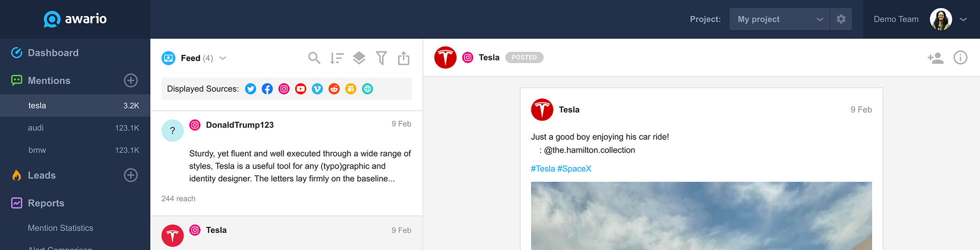This screenshot has height=250, width=980.
Task: Click Tesla avatar in feed list
Action: click(x=172, y=235)
